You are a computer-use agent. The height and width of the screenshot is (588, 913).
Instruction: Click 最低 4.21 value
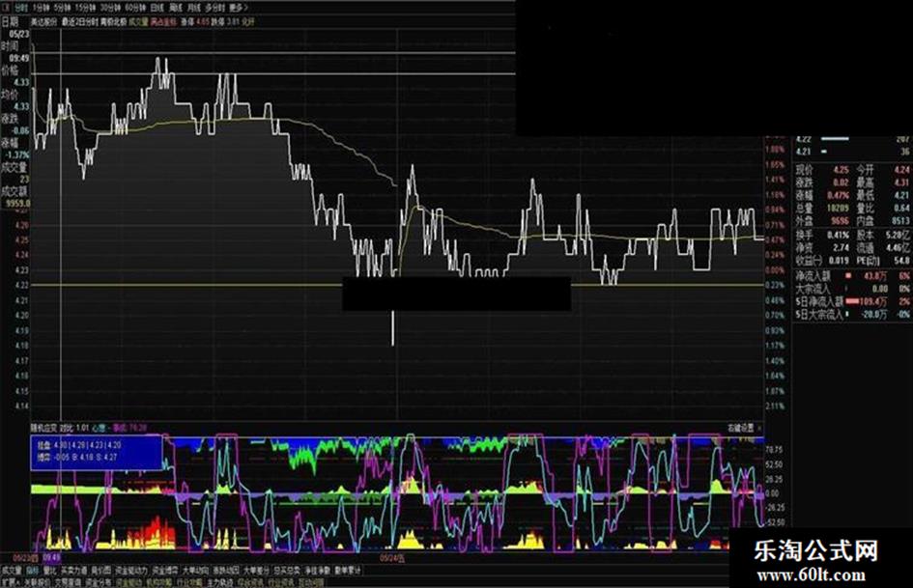pyautogui.click(x=901, y=195)
